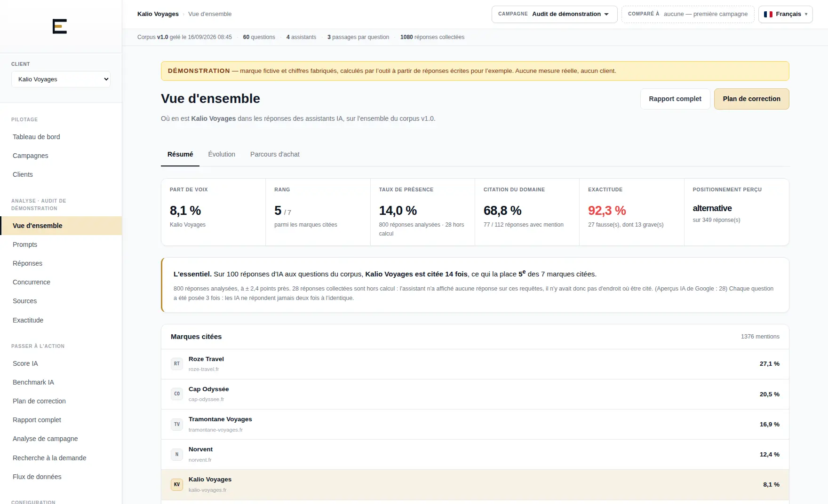Open the Exactitude sidebar item

click(x=61, y=320)
